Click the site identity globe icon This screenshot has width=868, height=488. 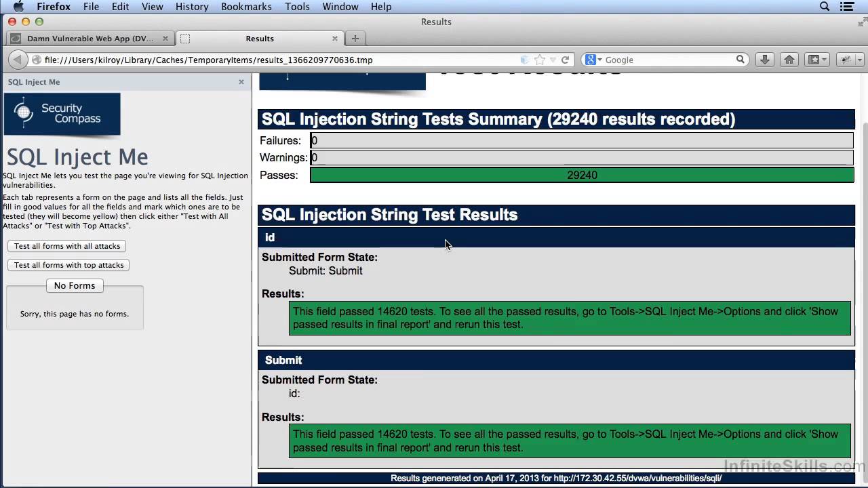coord(37,60)
